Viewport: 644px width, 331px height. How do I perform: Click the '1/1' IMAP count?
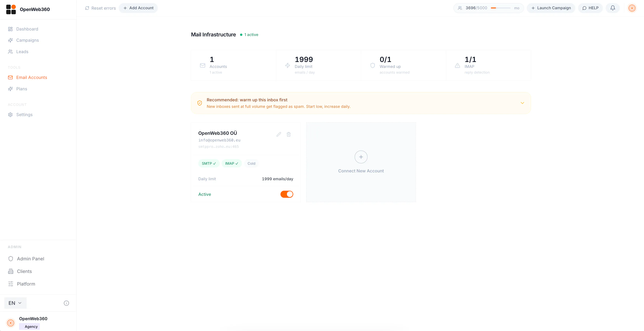click(x=470, y=59)
